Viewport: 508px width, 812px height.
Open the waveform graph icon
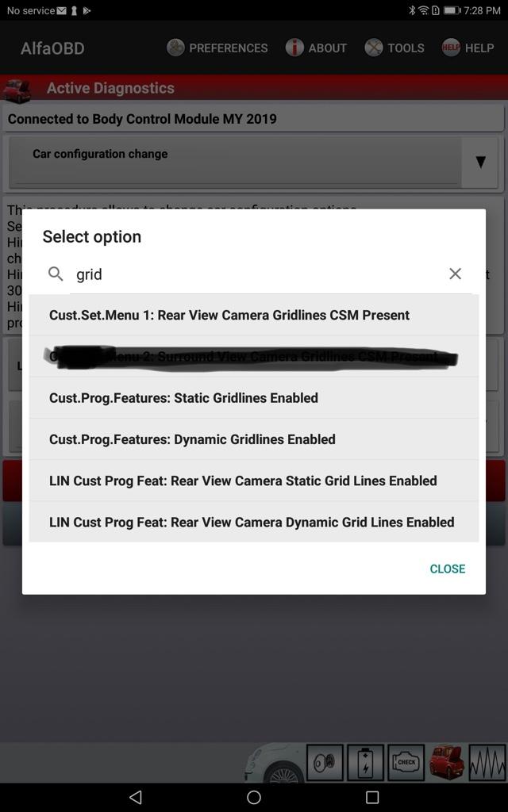487,762
